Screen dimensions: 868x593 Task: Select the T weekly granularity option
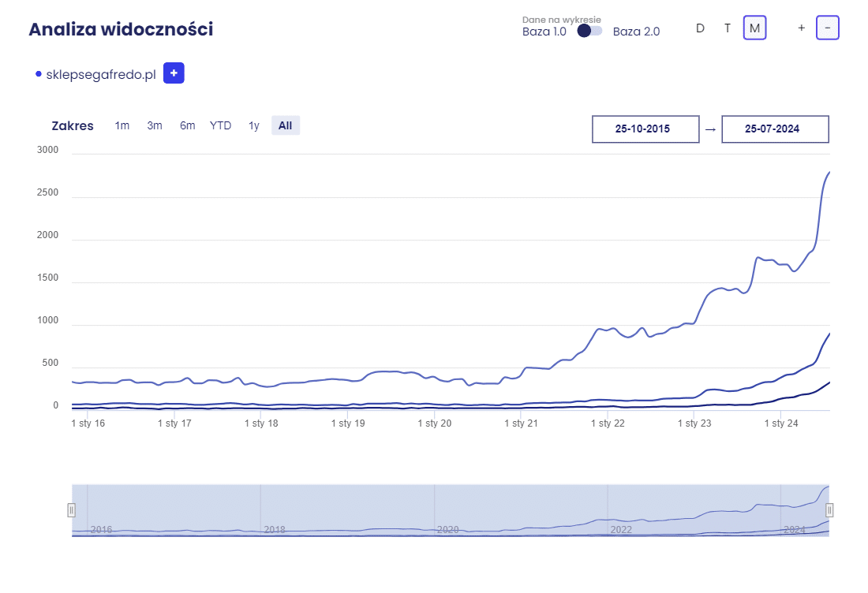(728, 28)
